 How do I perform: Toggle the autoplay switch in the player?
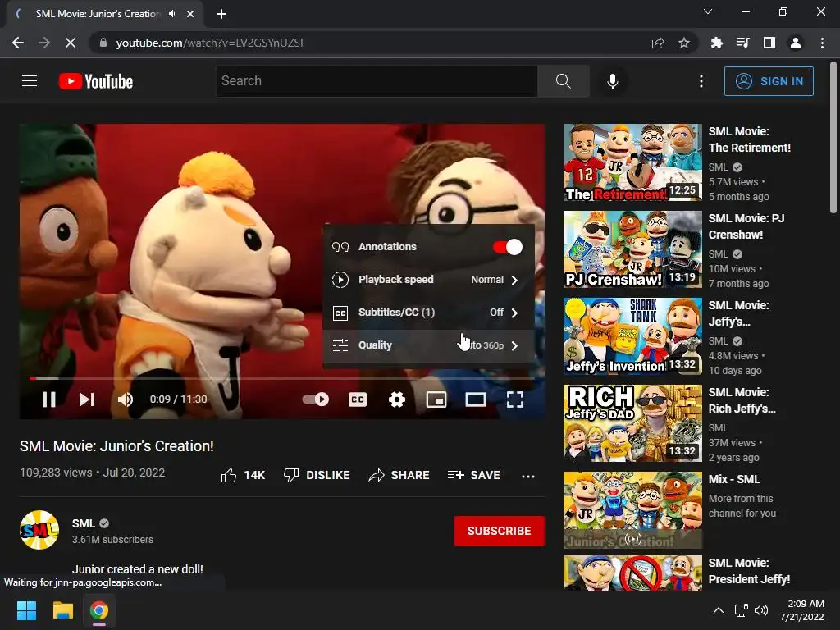(x=316, y=399)
